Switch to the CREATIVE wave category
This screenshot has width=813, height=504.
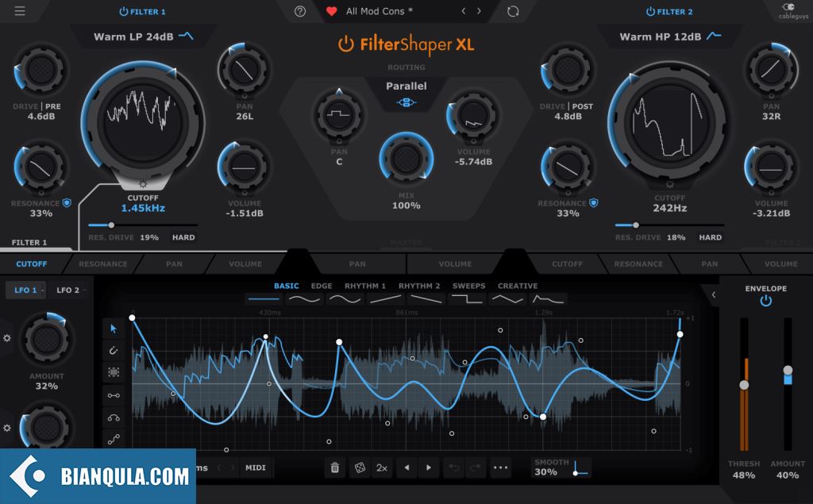click(518, 286)
